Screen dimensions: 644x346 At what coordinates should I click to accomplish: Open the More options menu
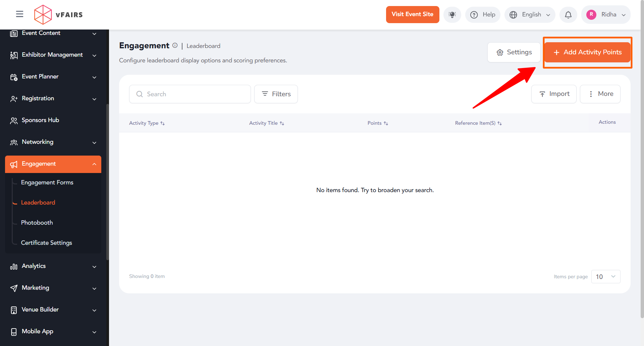tap(600, 94)
